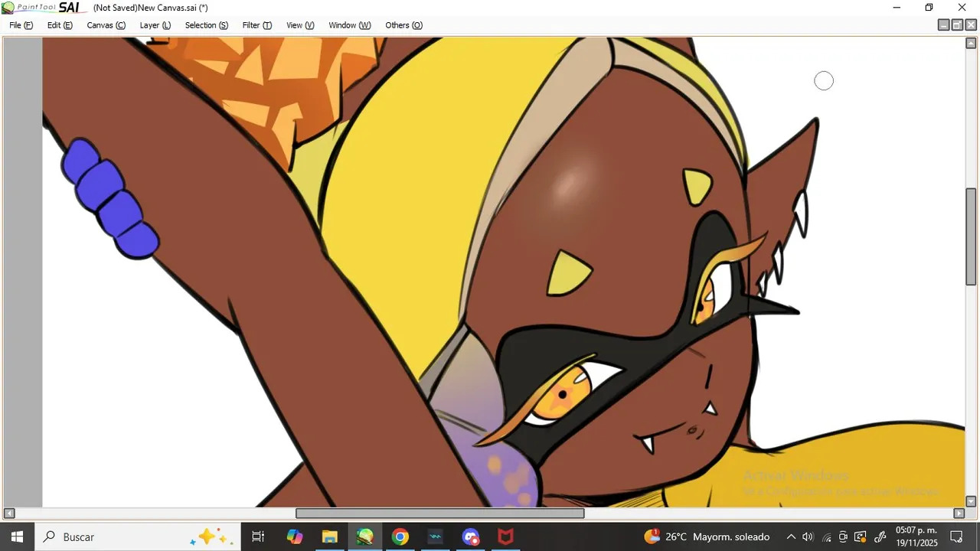Click the vertical scrollbar up arrow
The height and width of the screenshot is (551, 980).
971,43
